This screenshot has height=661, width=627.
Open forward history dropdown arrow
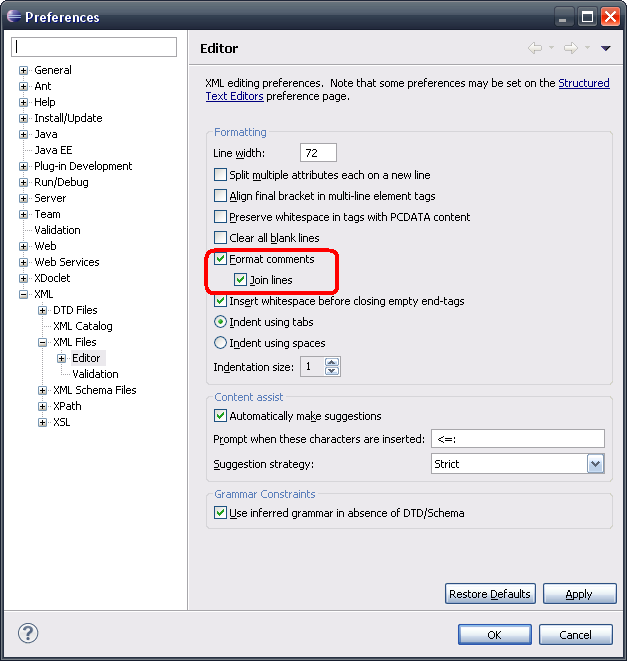click(x=587, y=48)
